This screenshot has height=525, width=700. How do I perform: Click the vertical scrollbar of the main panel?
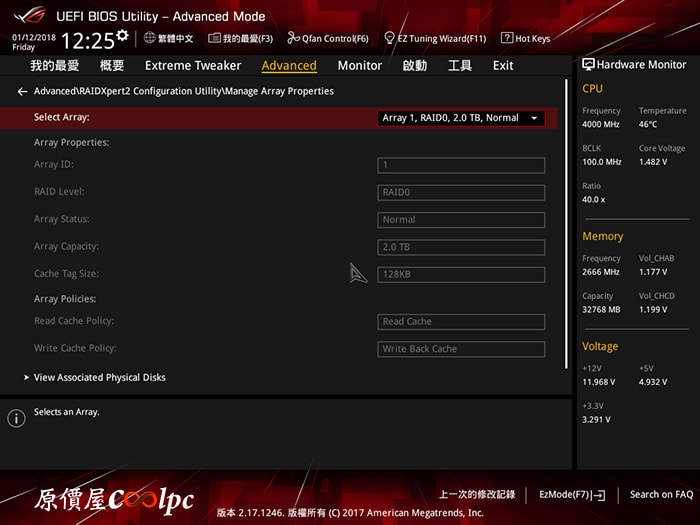[x=566, y=223]
